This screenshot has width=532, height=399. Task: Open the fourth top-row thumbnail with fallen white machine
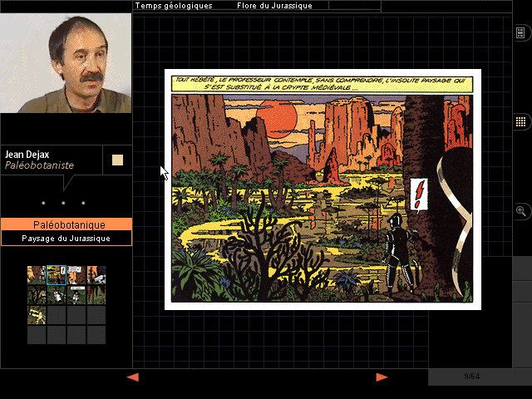[96, 275]
